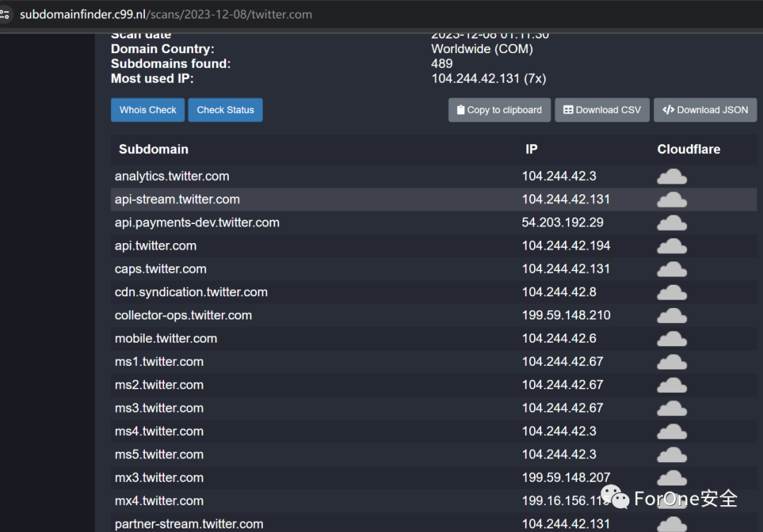Copy subdomain list to clipboard
The height and width of the screenshot is (532, 763).
[499, 110]
